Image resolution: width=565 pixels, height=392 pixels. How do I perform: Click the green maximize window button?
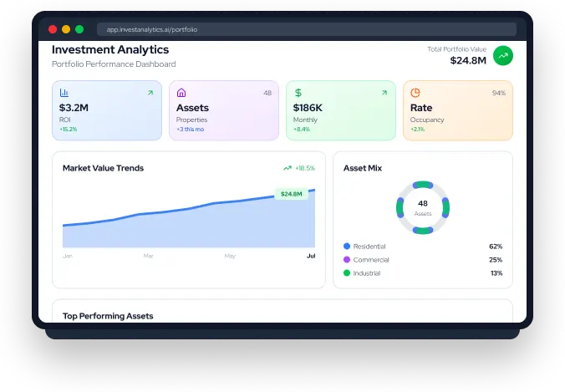[x=79, y=29]
